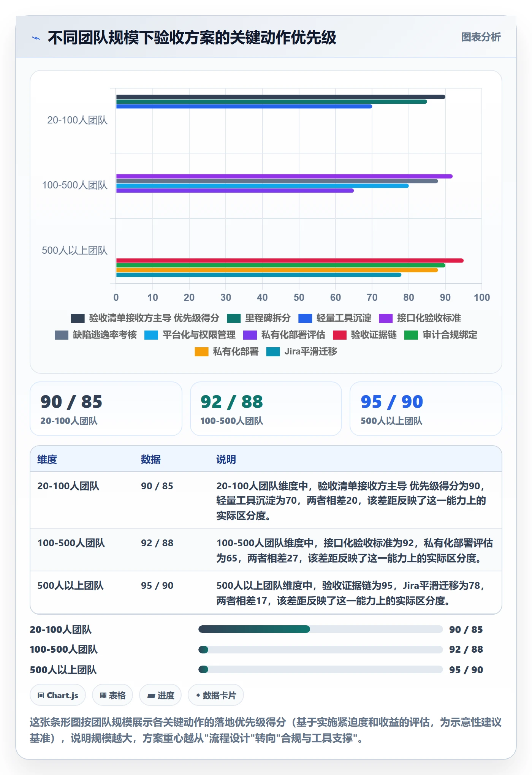Click the 92 / 88 data card
The image size is (532, 775).
pos(266,409)
